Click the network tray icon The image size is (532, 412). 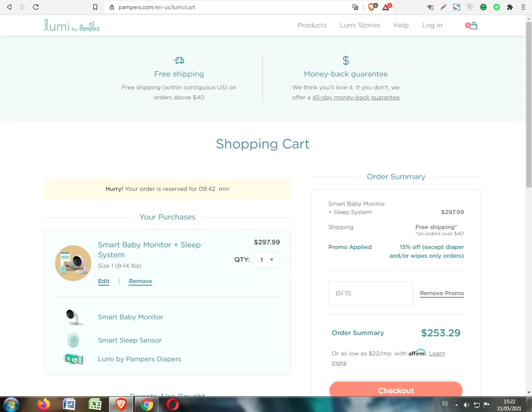(x=477, y=405)
